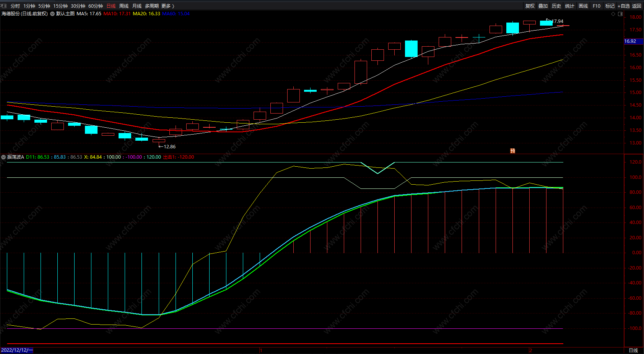The height and width of the screenshot is (354, 644).
Task: Click the 18.00 price axis label
Action: pos(636,17)
